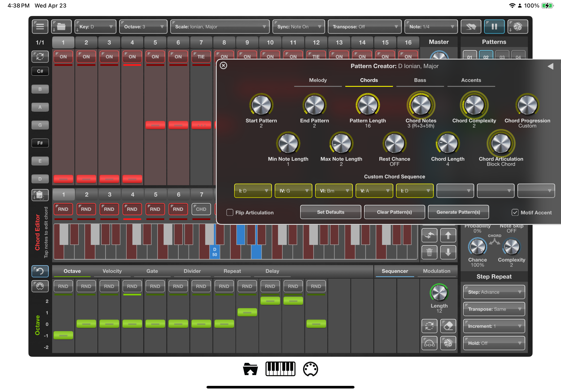Image resolution: width=561 pixels, height=392 pixels.
Task: Tap the sequencer link chain icon
Action: [429, 343]
